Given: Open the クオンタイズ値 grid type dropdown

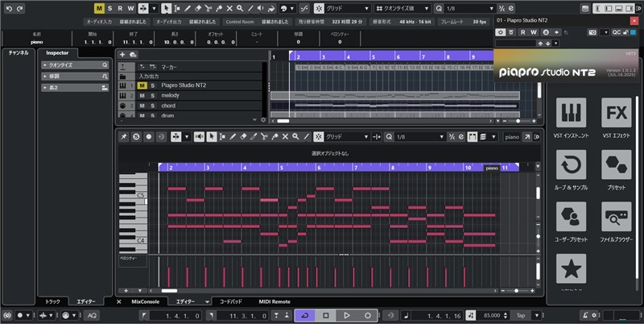Looking at the screenshot, I should point(402,8).
